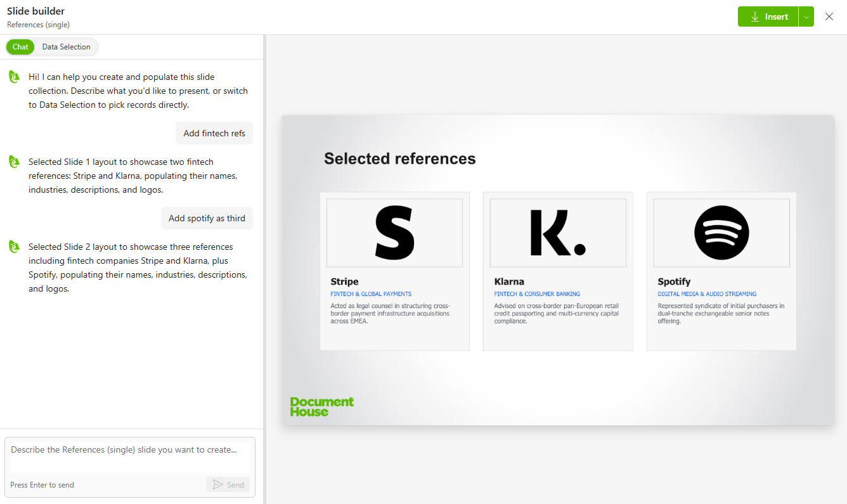This screenshot has height=504, width=847.
Task: Click the Stripe reference description text
Action: click(390, 313)
